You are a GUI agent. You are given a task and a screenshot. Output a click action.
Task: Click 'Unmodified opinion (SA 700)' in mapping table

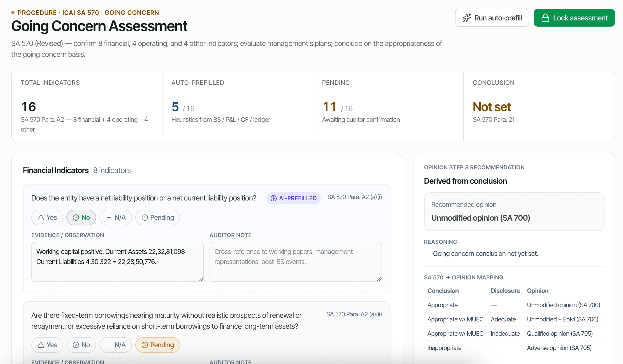pyautogui.click(x=564, y=305)
